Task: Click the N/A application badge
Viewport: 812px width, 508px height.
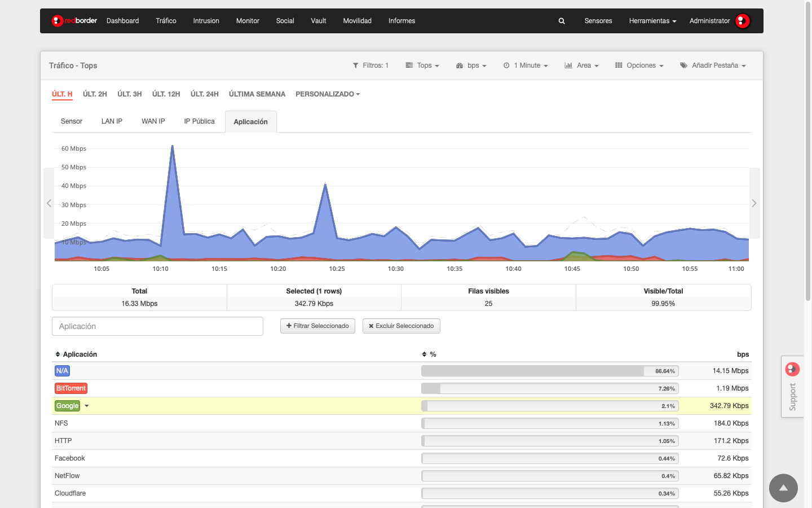Action: [x=62, y=371]
